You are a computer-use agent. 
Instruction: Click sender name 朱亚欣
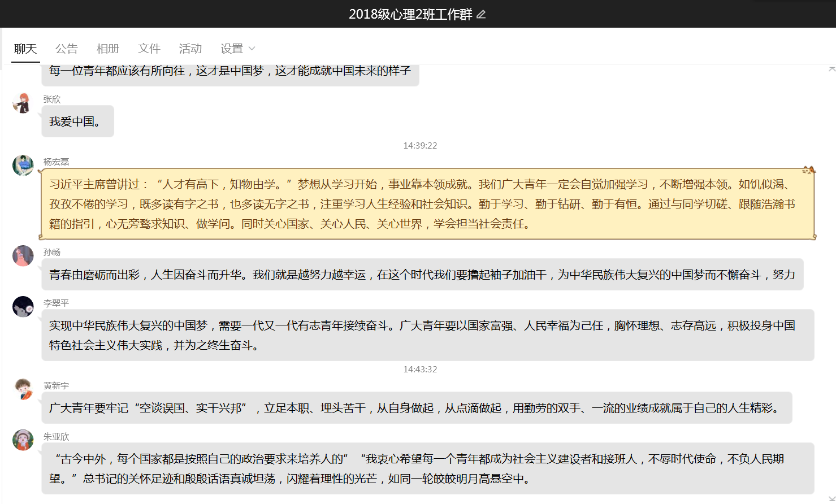click(x=56, y=436)
